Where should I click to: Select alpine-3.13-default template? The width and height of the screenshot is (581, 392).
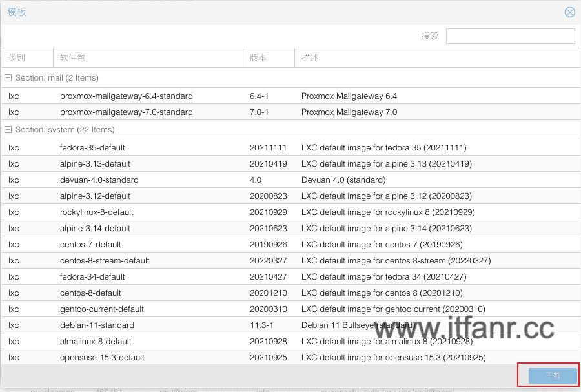point(291,163)
